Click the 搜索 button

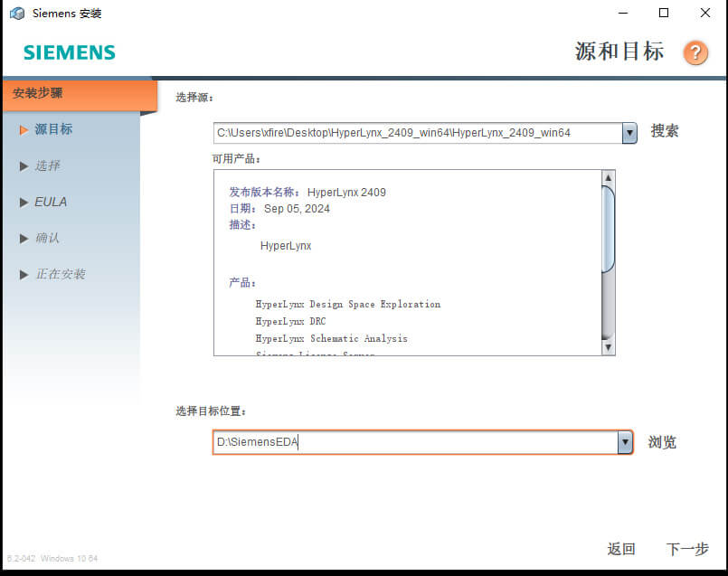[x=665, y=131]
